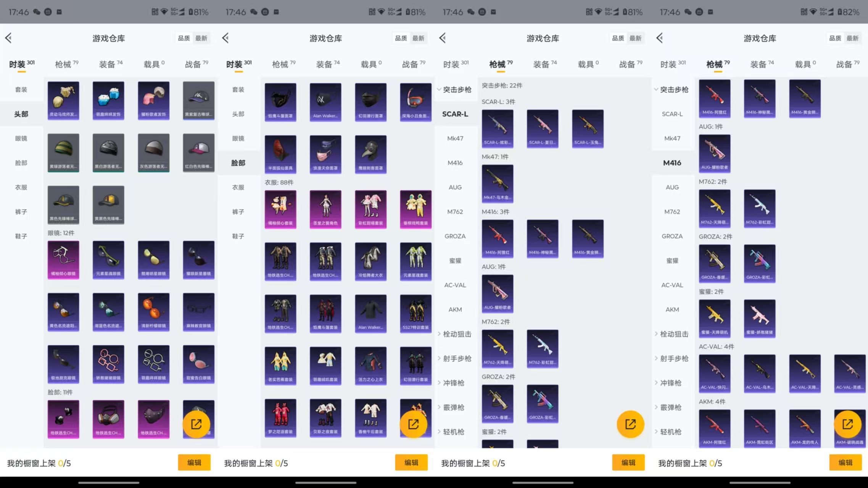The width and height of the screenshot is (868, 488).
Task: Tap the back arrow on the third screen
Action: pos(443,38)
